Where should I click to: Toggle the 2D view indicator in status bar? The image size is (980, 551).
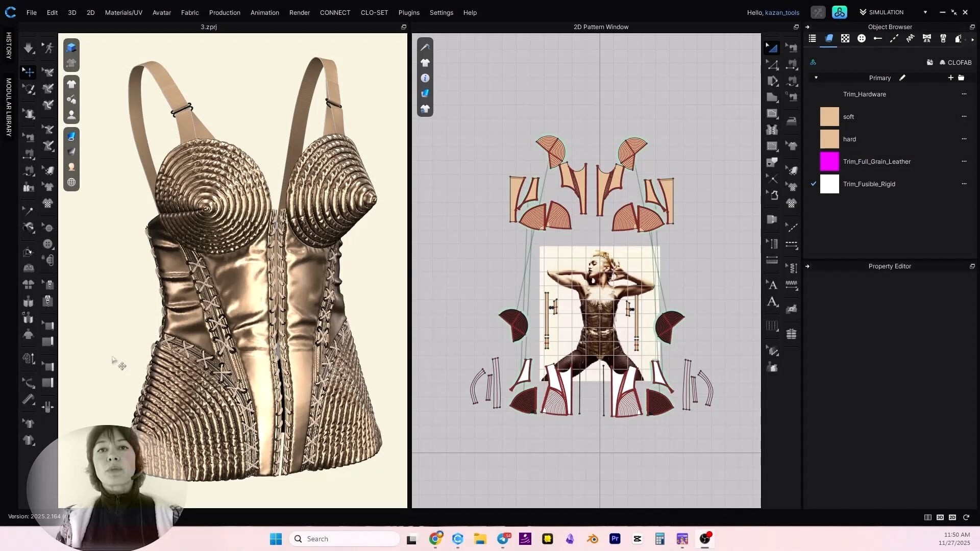952,517
